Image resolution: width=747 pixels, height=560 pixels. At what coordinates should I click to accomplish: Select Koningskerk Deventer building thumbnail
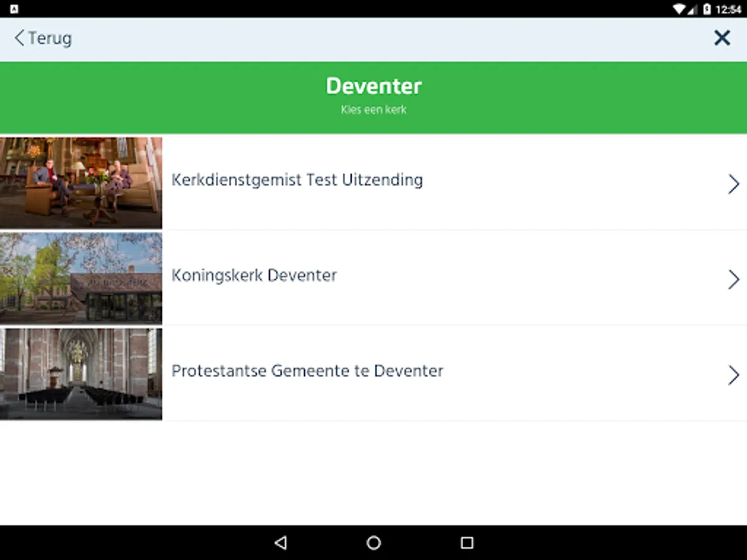pos(81,278)
